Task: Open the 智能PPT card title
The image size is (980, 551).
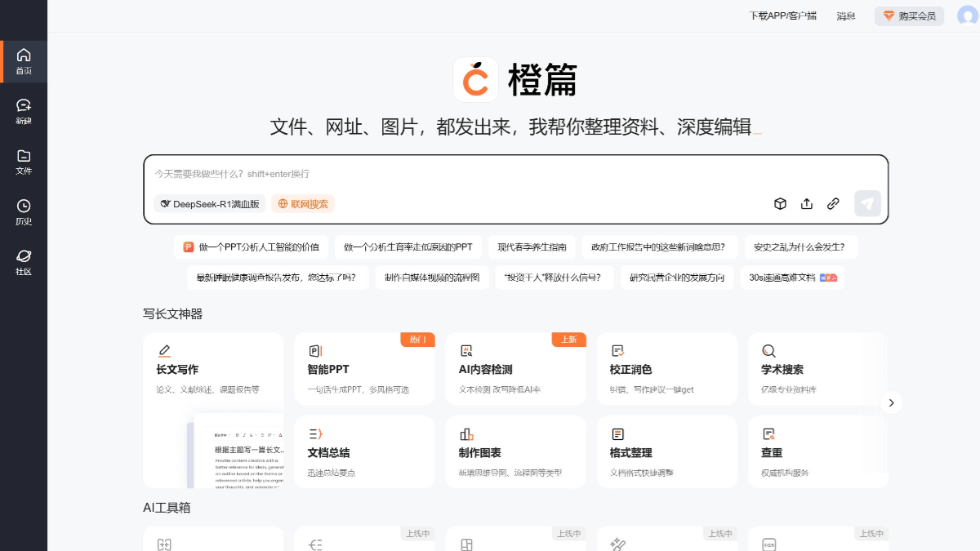Action: click(x=328, y=370)
